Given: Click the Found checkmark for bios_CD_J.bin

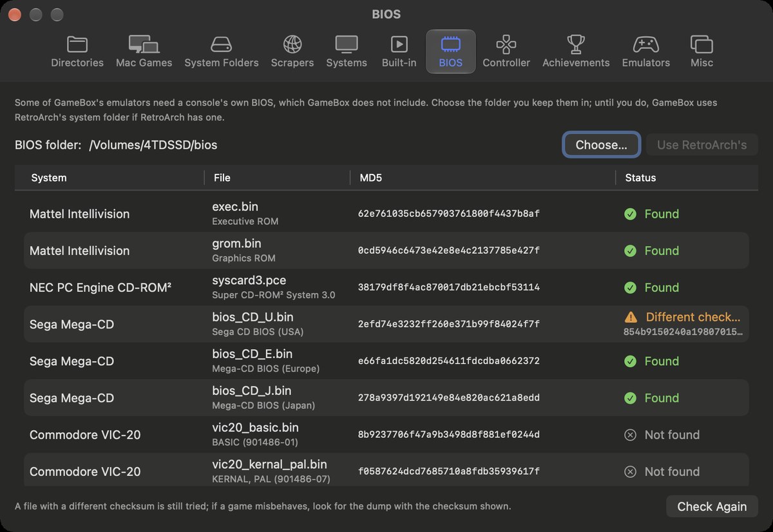Looking at the screenshot, I should 631,398.
